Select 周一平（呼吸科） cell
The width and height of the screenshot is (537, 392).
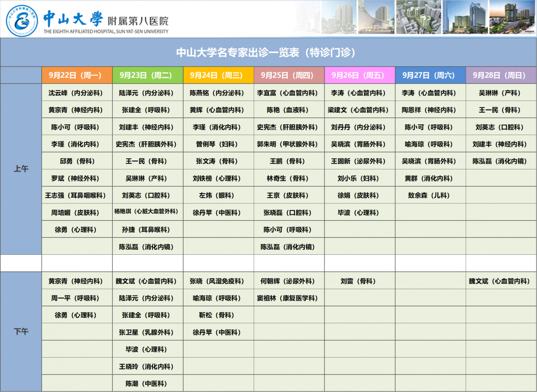tap(77, 298)
